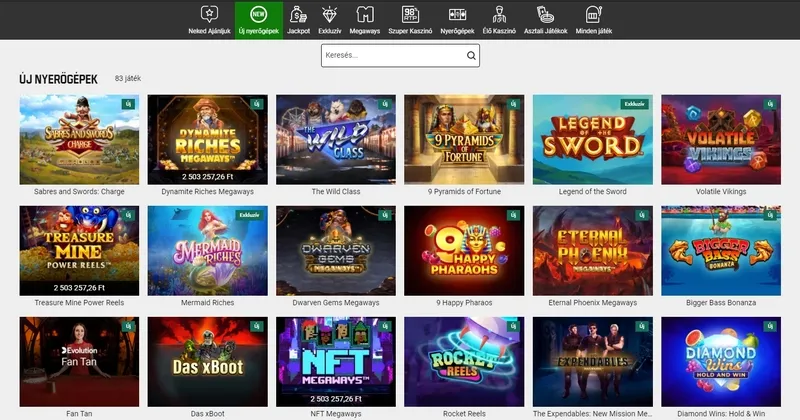The width and height of the screenshot is (800, 420).
Task: Open the Minden játék category icon
Action: click(594, 14)
